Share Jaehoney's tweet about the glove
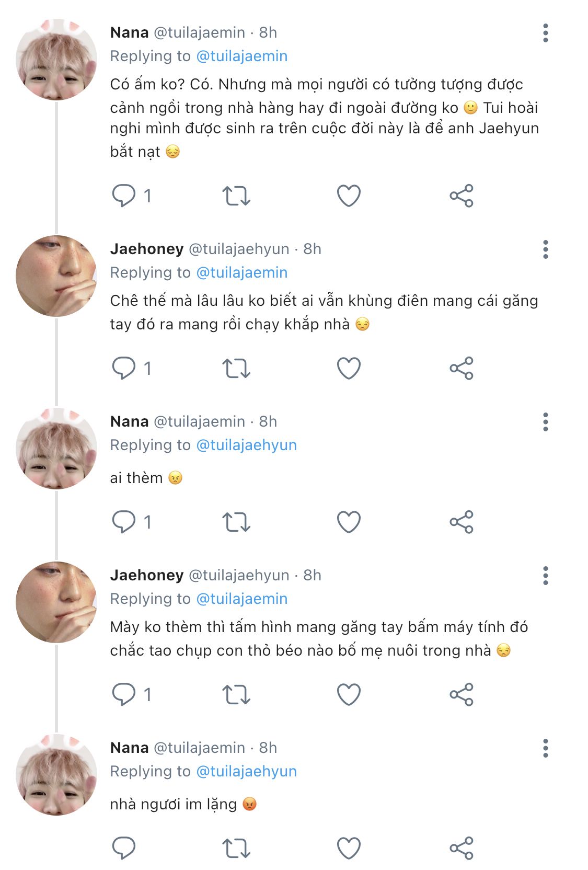Viewport: 588px width, 870px height. 461,369
